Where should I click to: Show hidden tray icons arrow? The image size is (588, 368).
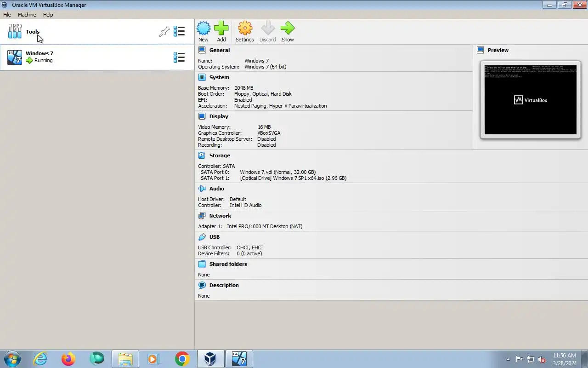point(508,359)
